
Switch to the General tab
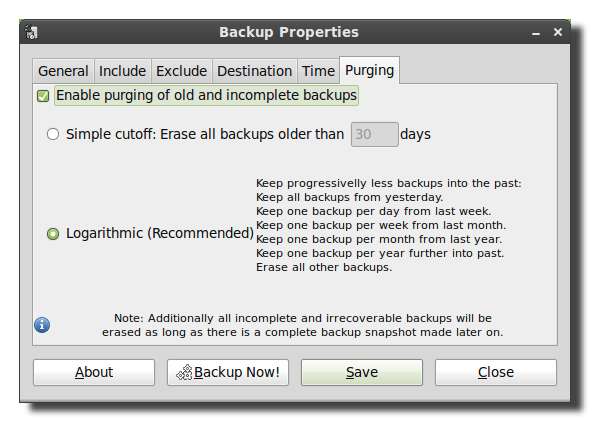62,71
